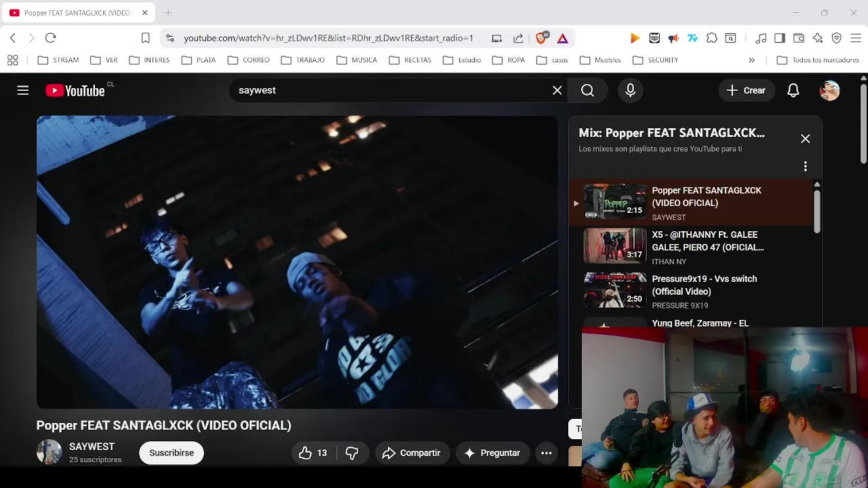Image resolution: width=868 pixels, height=488 pixels.
Task: Clear the saywest search text
Action: pos(557,90)
